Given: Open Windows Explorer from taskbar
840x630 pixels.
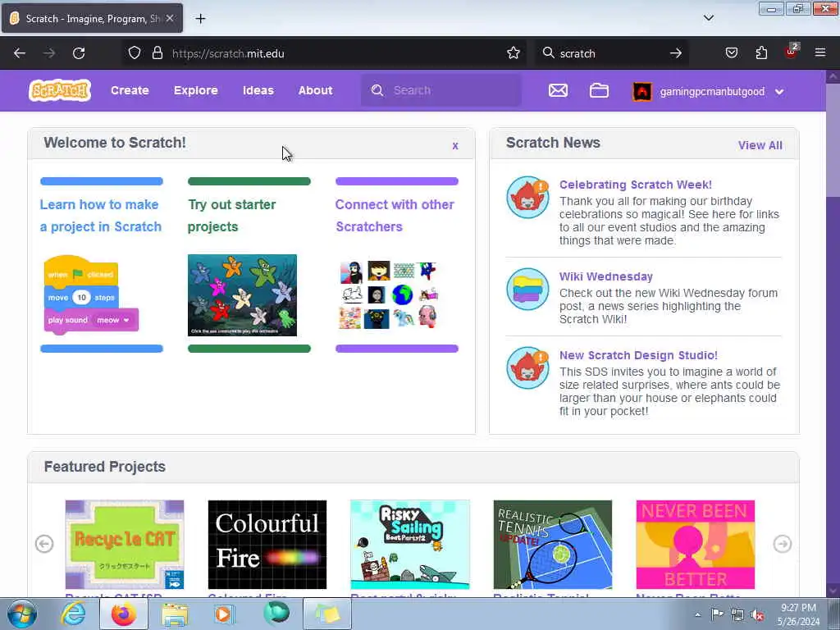Looking at the screenshot, I should pos(175,615).
